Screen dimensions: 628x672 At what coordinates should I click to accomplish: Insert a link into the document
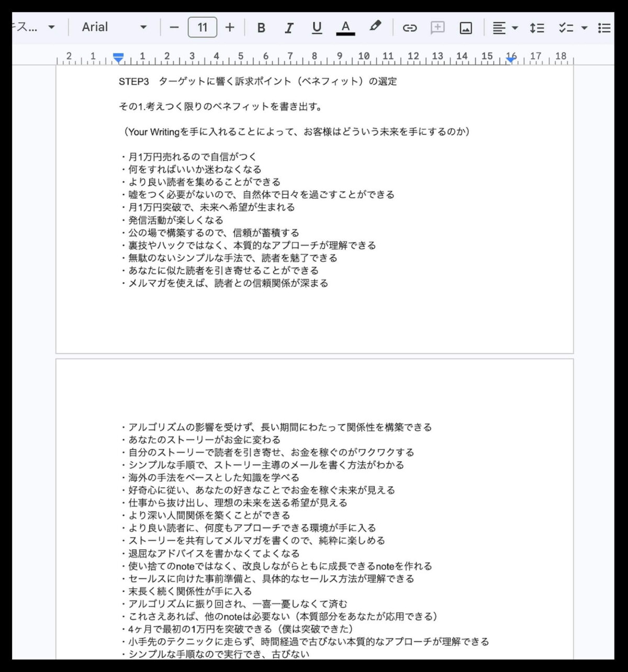pyautogui.click(x=410, y=27)
